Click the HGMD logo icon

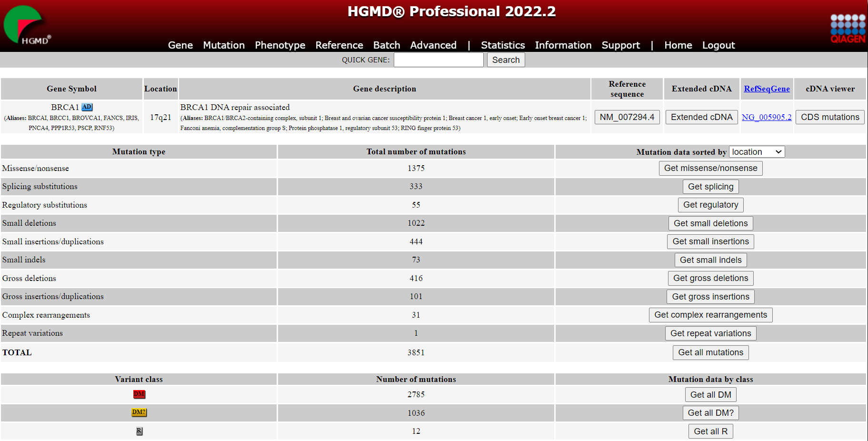pyautogui.click(x=26, y=26)
